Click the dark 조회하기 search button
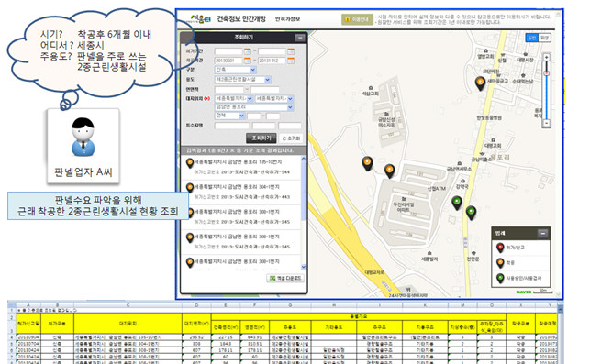The width and height of the screenshot is (590, 364). [x=262, y=138]
